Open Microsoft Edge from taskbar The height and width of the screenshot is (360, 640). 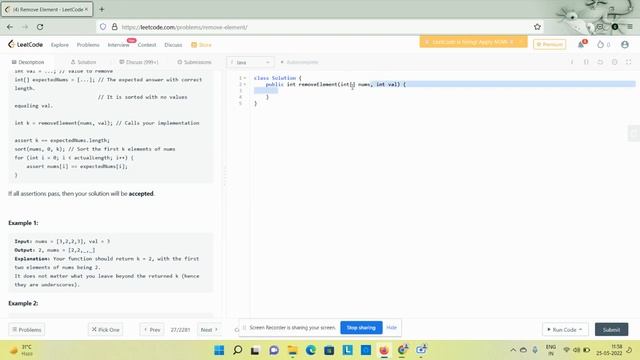click(x=311, y=350)
